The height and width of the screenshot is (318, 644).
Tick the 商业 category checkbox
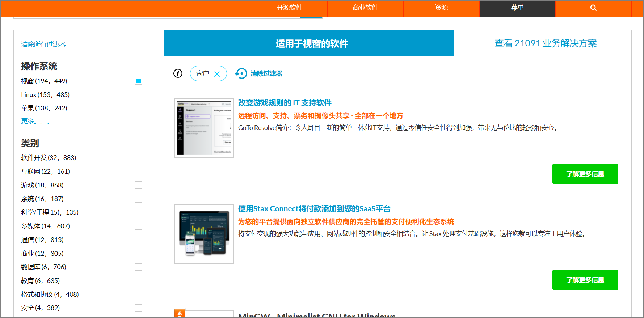pos(139,253)
